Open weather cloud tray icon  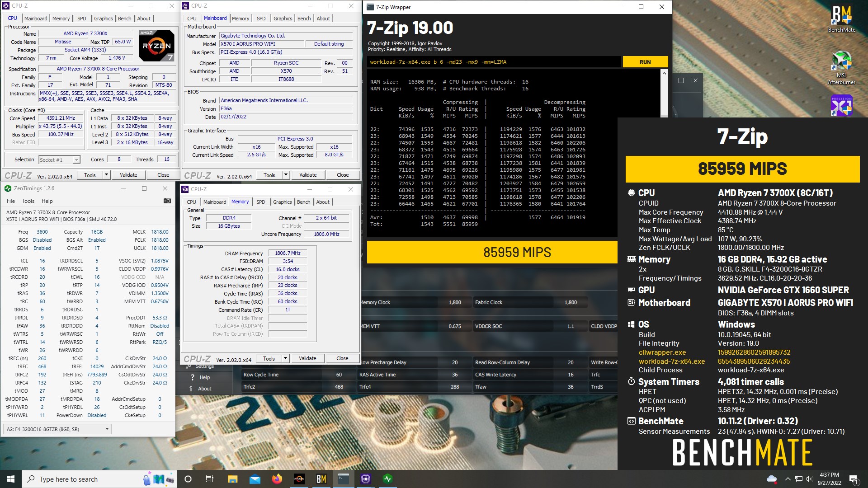tap(771, 479)
